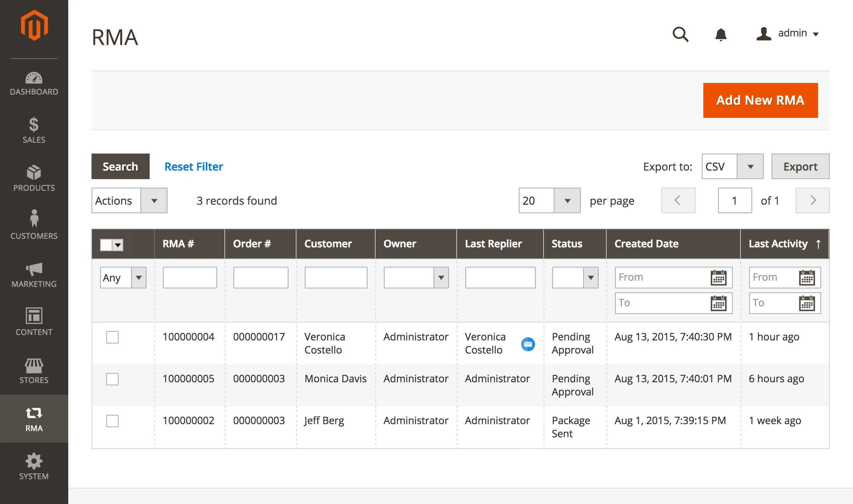This screenshot has height=504, width=853.
Task: Click the Reset Filter link
Action: (x=194, y=166)
